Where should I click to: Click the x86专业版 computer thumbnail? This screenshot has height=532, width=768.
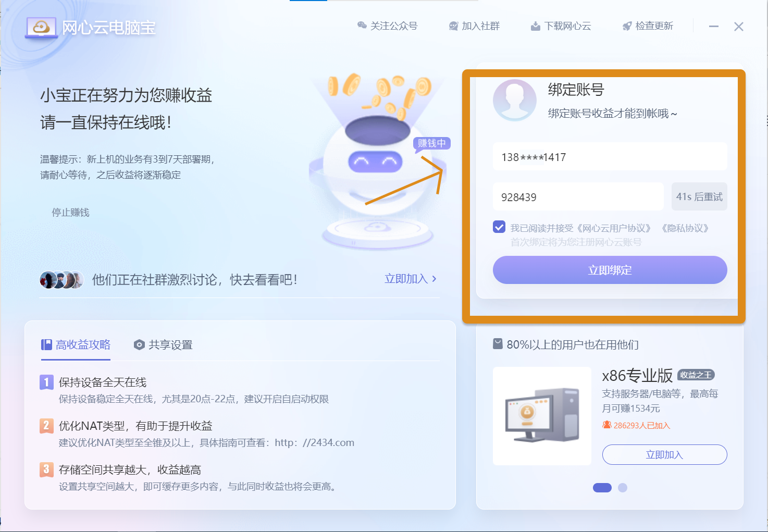click(542, 416)
